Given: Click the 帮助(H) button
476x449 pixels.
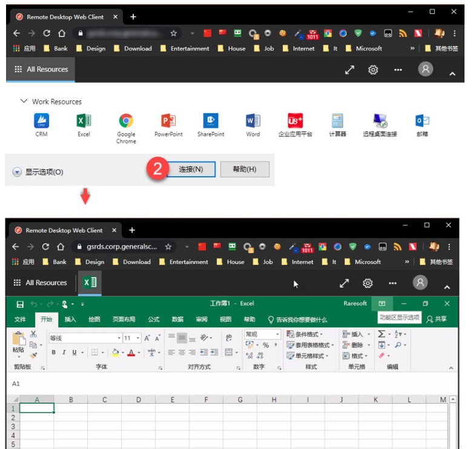Looking at the screenshot, I should click(x=245, y=169).
